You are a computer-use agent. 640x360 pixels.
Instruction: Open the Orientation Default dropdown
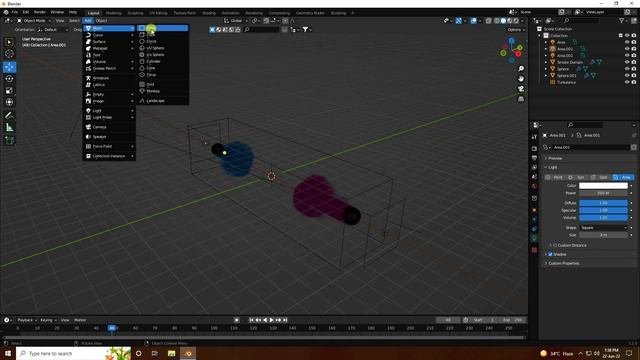coord(53,29)
